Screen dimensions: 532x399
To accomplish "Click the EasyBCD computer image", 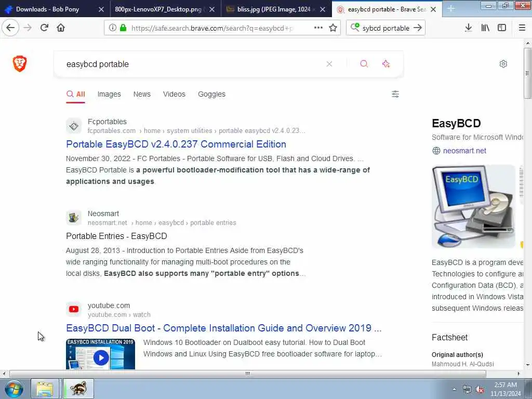I will [473, 207].
